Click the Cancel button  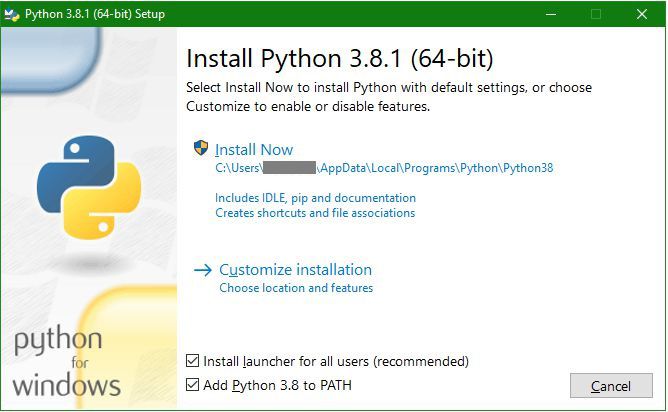point(611,386)
